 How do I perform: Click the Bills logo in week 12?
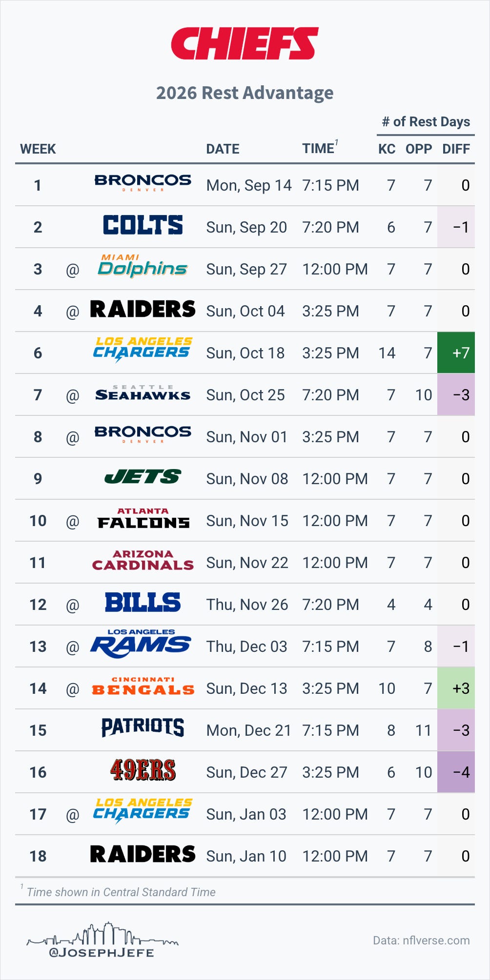pos(143,602)
